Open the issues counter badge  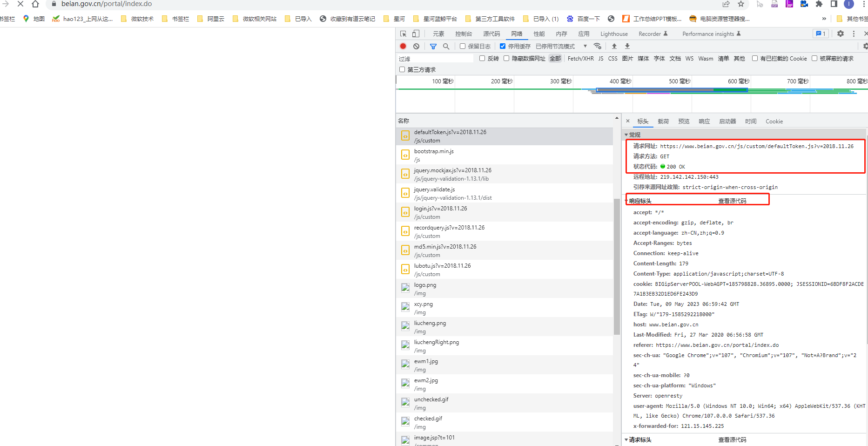[820, 34]
